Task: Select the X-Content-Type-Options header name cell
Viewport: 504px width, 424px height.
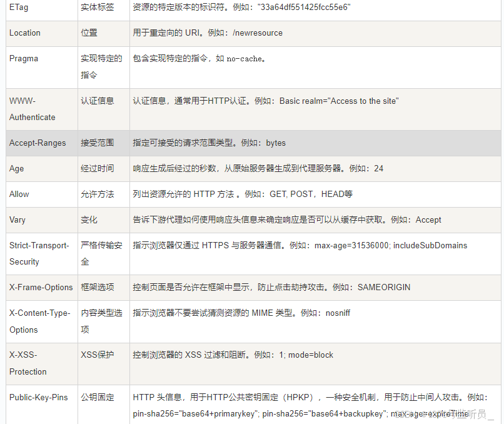Action: (42, 322)
